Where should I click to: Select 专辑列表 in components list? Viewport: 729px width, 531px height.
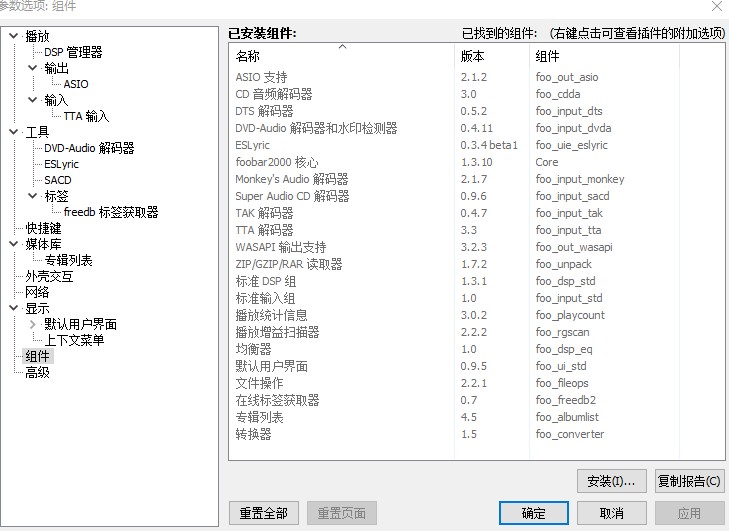[x=477, y=417]
